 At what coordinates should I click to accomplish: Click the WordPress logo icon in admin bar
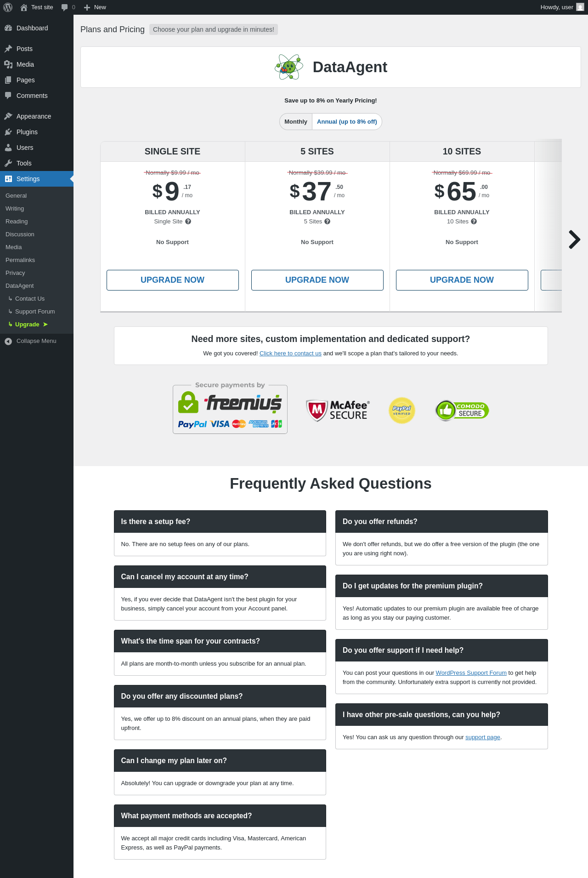click(x=8, y=7)
